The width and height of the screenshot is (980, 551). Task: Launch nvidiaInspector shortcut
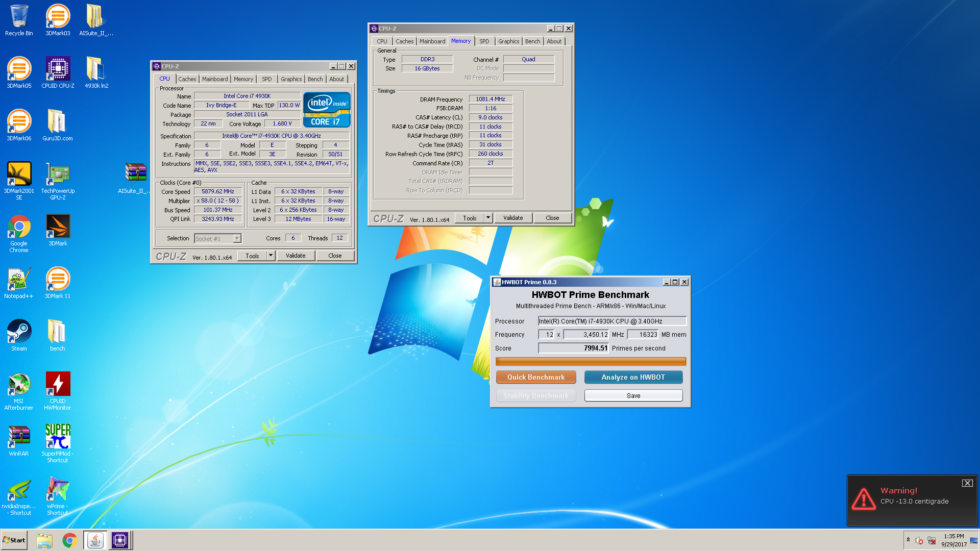coord(19,496)
